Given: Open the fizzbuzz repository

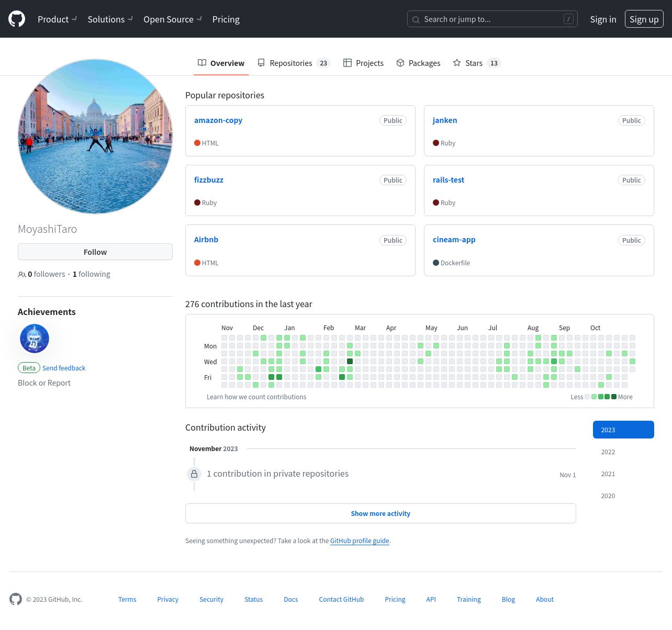Looking at the screenshot, I should (209, 180).
